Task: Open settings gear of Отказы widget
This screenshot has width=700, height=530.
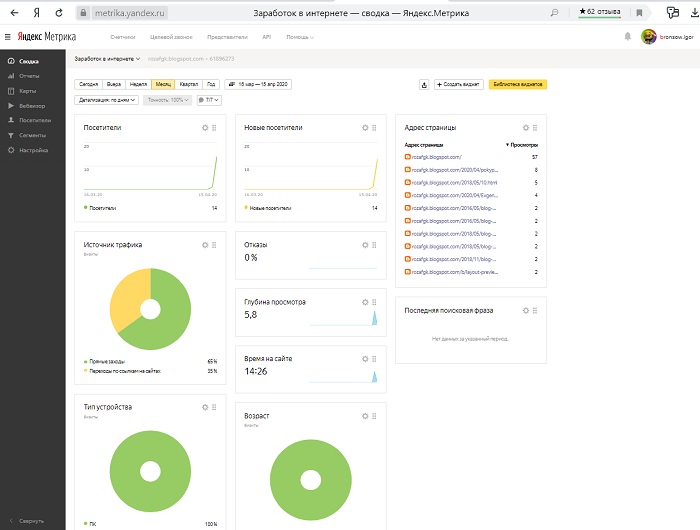Action: tap(365, 245)
